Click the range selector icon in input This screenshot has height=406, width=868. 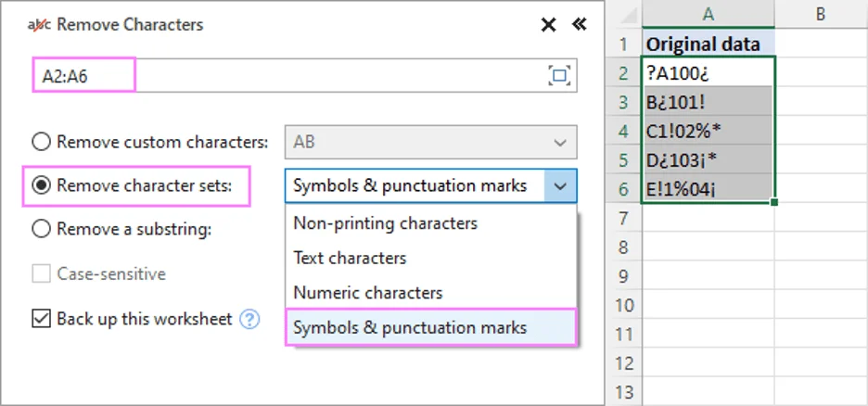coord(558,76)
